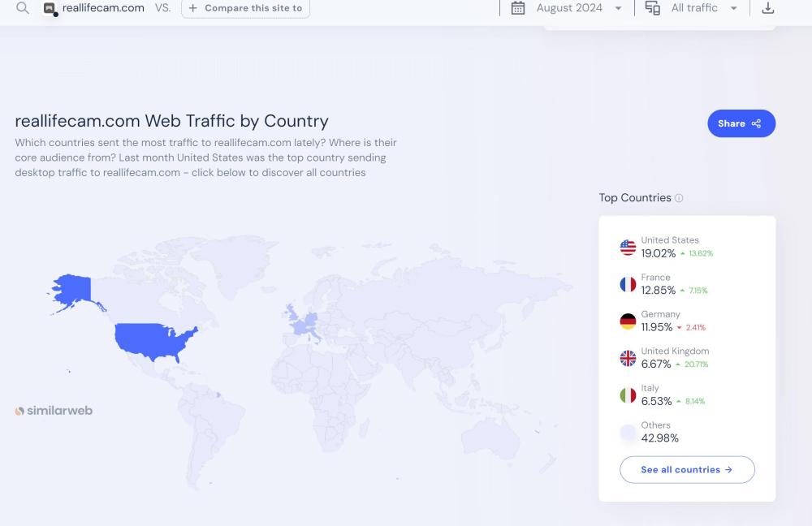Image resolution: width=812 pixels, height=526 pixels.
Task: Click the info icon next to Top Countries
Action: coord(679,198)
